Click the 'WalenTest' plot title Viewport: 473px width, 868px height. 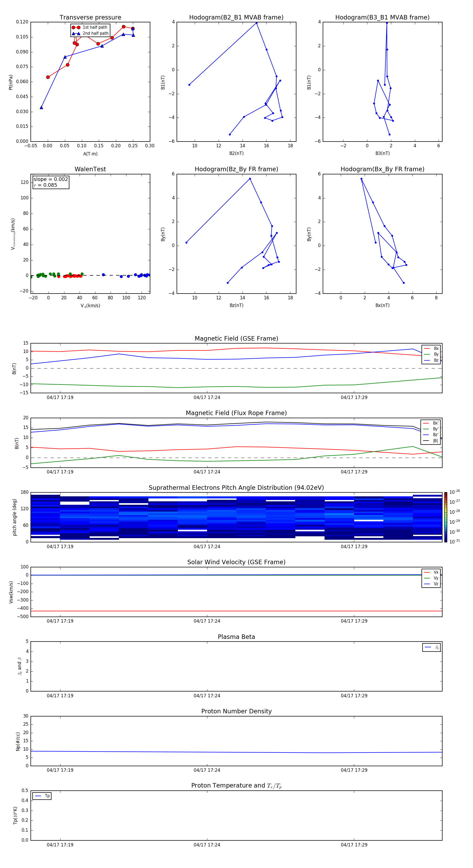click(90, 169)
